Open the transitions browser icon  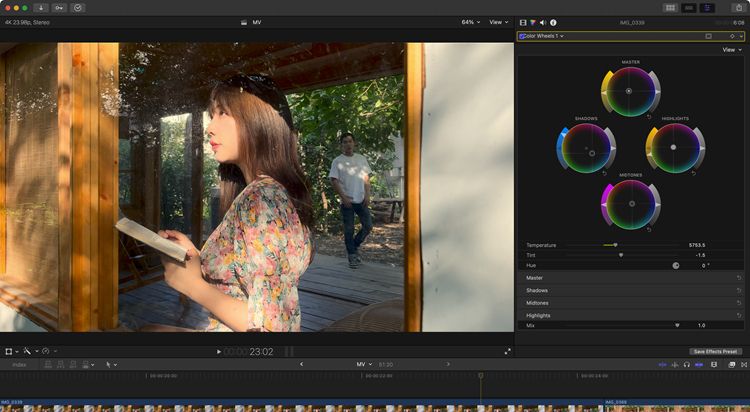click(743, 365)
